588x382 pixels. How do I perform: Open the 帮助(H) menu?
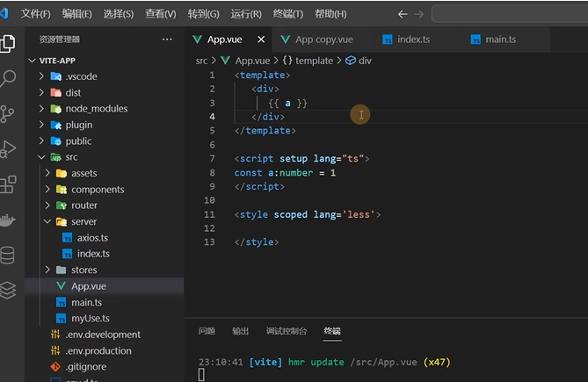(330, 14)
